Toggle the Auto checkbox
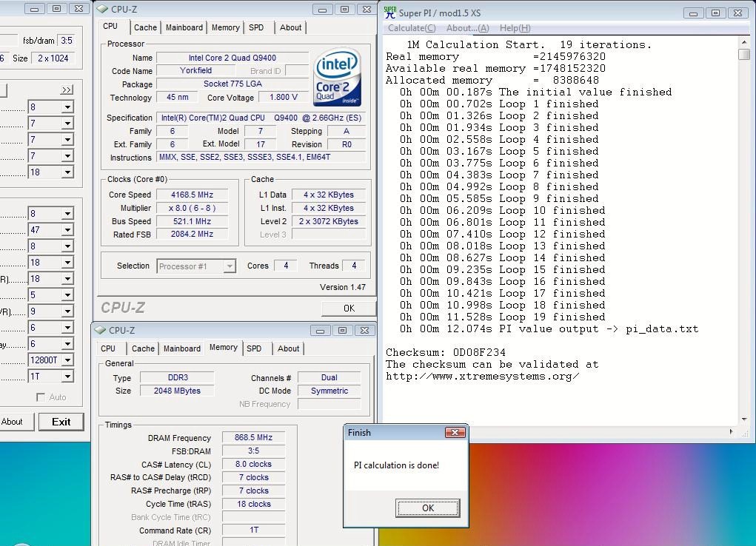The width and height of the screenshot is (756, 546). tap(41, 397)
